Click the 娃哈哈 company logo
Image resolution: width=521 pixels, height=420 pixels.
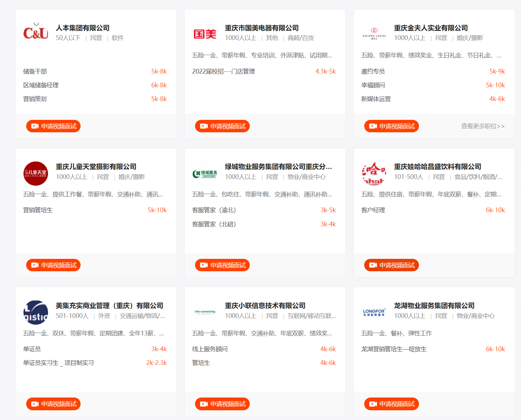[374, 173]
